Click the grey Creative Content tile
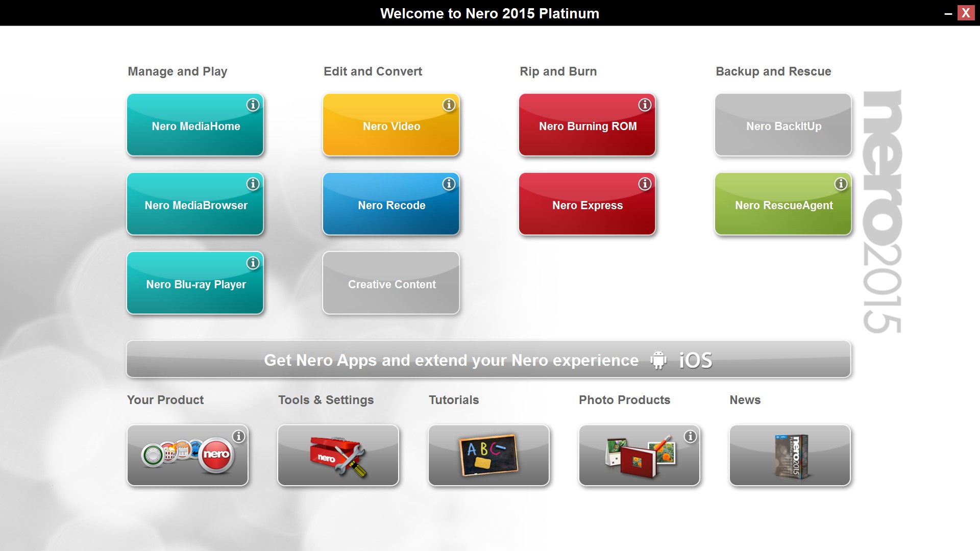980x551 pixels. 391,283
